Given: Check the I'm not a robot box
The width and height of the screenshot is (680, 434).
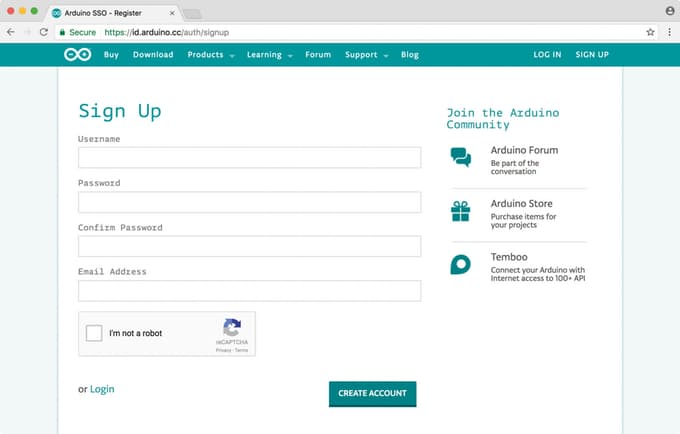Looking at the screenshot, I should pyautogui.click(x=94, y=334).
